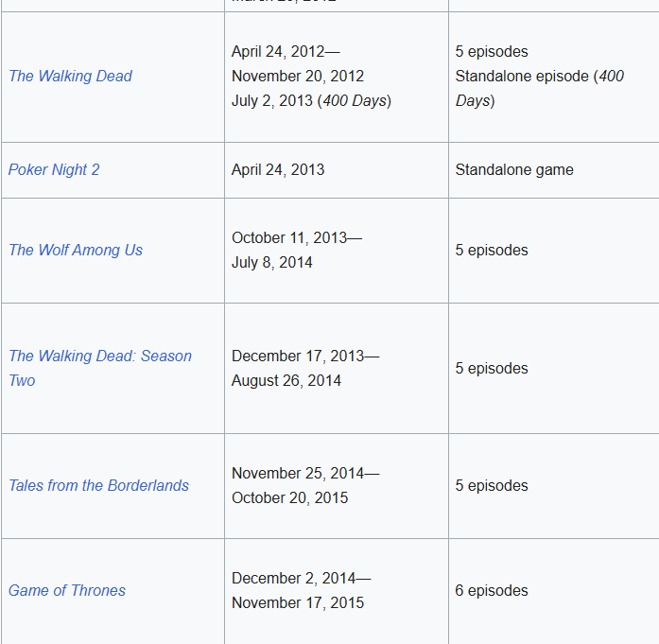Click 5 episodes in Wolf Among Us row
This screenshot has width=659, height=644.
pos(492,250)
